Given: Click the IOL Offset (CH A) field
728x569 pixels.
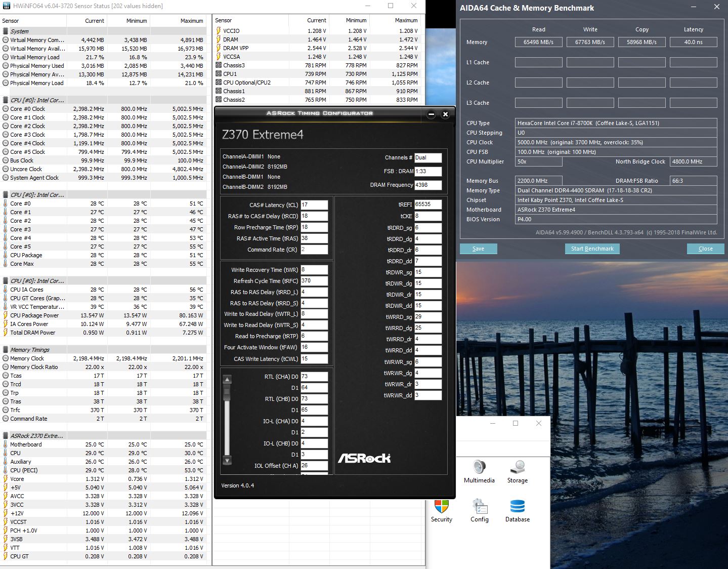Looking at the screenshot, I should [314, 466].
